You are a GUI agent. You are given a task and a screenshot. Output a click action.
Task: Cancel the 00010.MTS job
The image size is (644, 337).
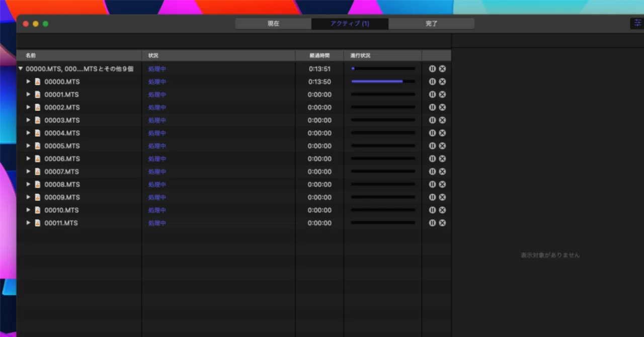pyautogui.click(x=442, y=210)
